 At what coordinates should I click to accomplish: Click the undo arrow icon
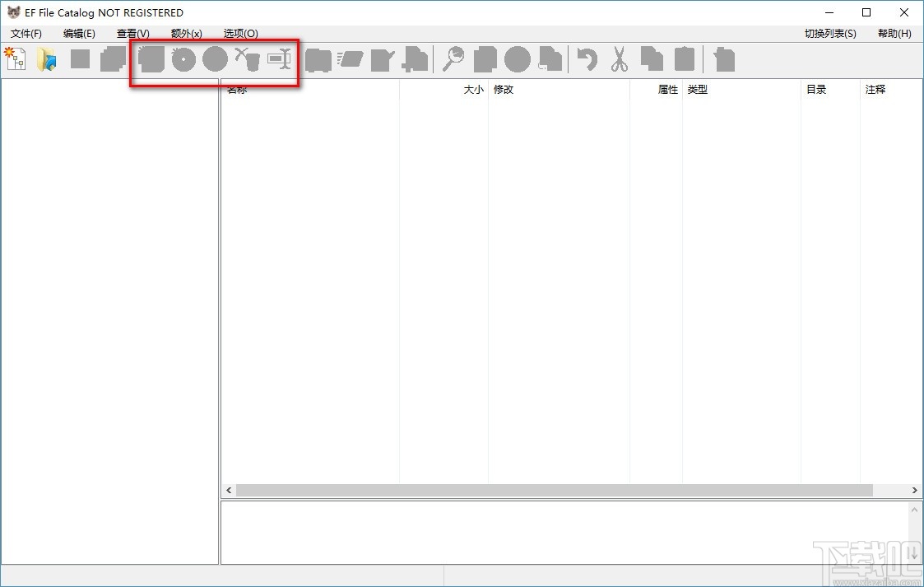(x=587, y=58)
